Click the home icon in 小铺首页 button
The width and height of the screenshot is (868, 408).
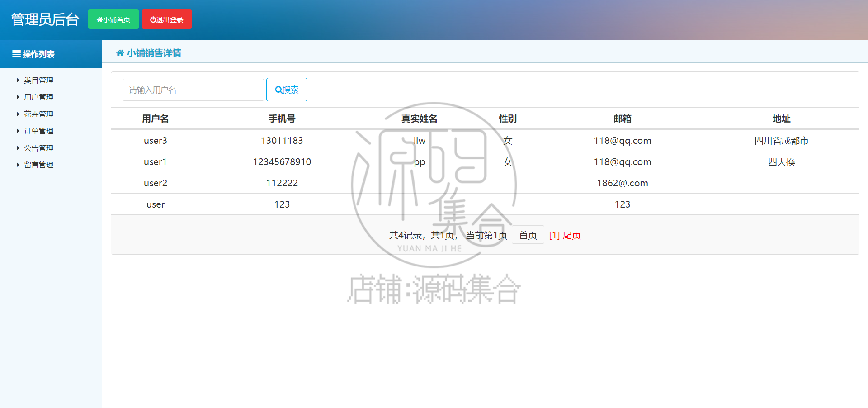coord(99,20)
